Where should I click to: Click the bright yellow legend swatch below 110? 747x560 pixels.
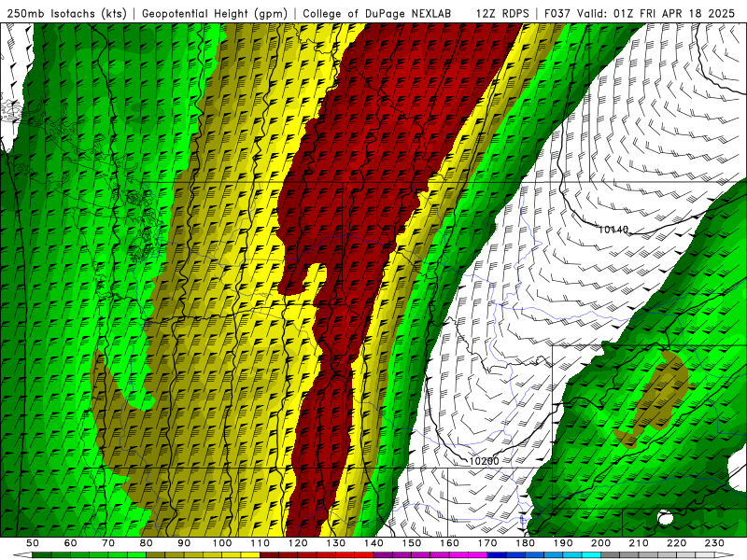click(x=250, y=555)
